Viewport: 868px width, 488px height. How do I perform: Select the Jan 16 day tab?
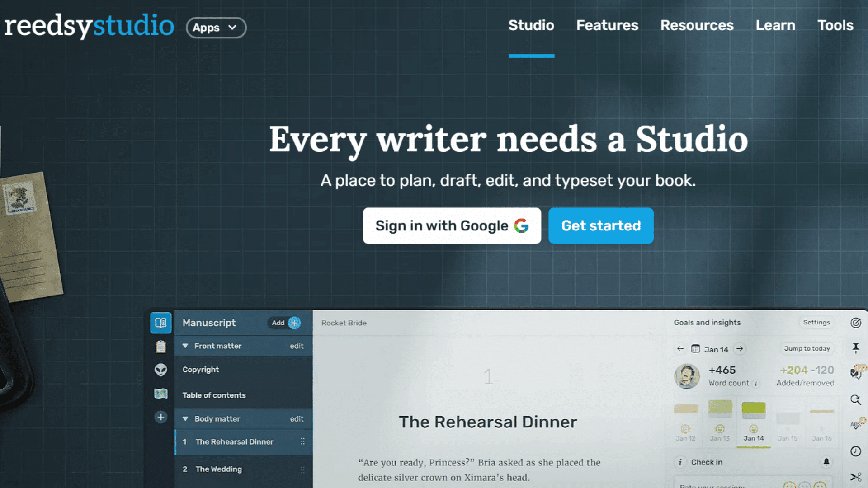[x=821, y=438]
